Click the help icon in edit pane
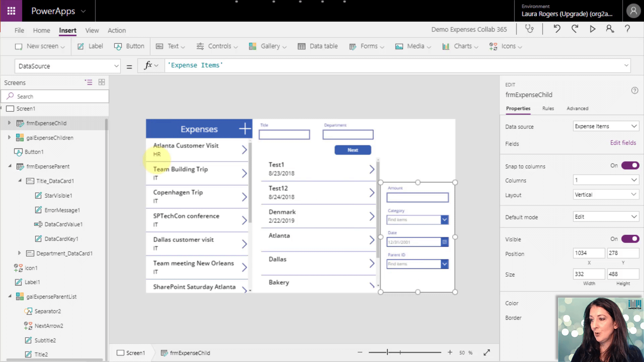644x362 pixels. coord(635,90)
